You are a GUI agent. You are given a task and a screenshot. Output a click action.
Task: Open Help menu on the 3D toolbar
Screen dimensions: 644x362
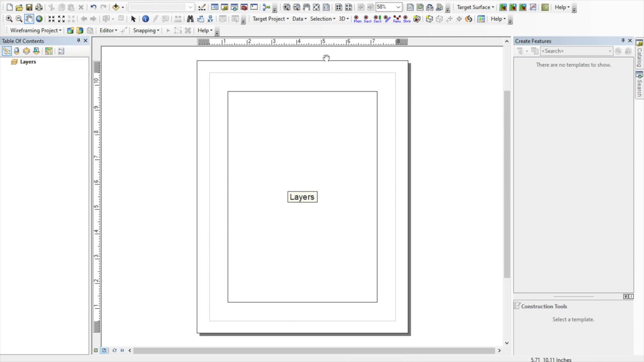tap(498, 19)
